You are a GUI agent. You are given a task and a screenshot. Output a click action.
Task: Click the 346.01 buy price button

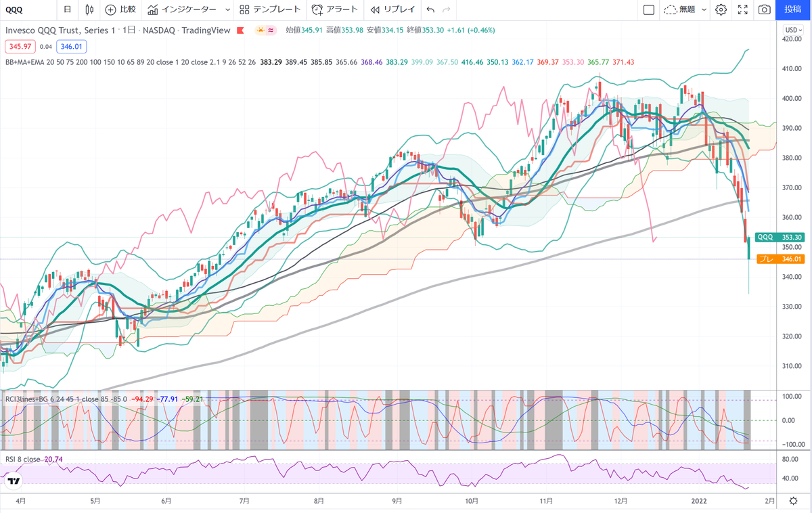70,47
